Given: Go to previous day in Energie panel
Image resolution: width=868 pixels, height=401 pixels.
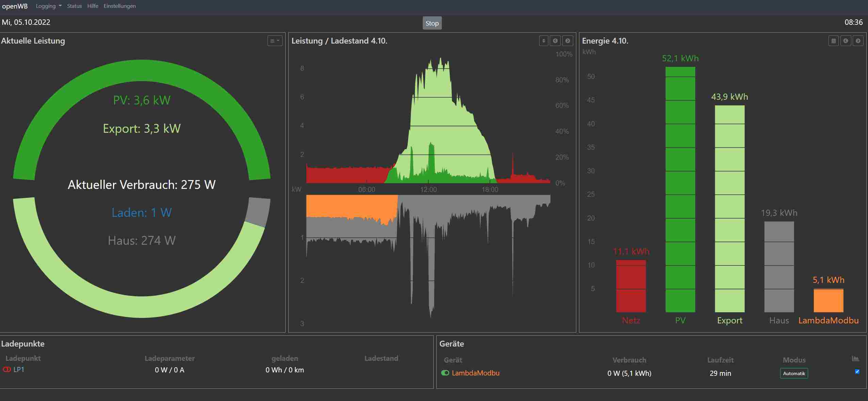Looking at the screenshot, I should point(846,41).
